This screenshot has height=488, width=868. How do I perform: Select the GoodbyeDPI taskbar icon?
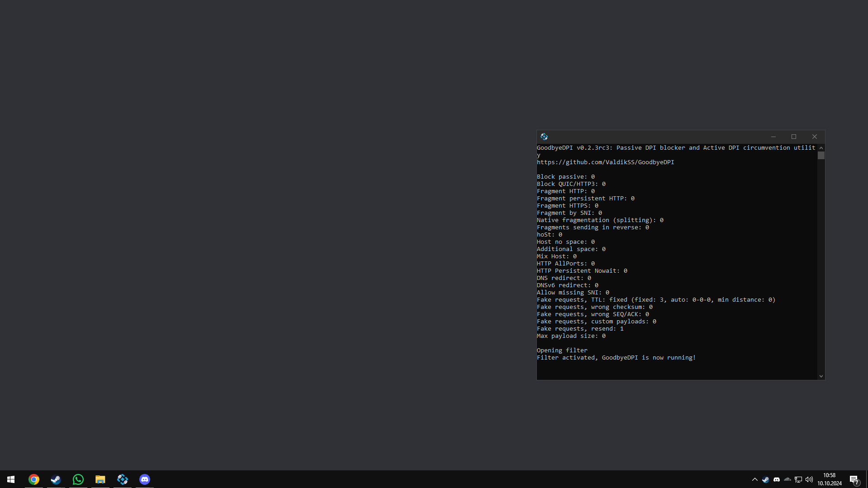coord(123,479)
